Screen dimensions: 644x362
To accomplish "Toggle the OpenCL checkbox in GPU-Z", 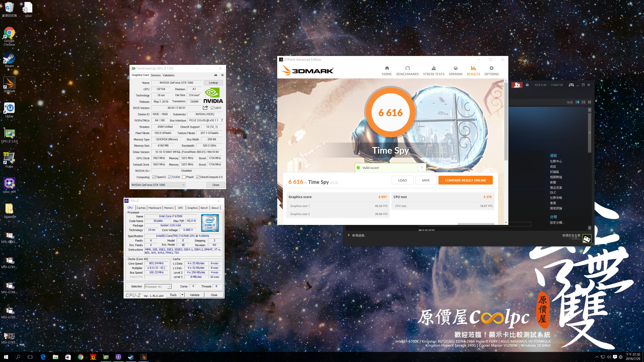I will point(154,177).
